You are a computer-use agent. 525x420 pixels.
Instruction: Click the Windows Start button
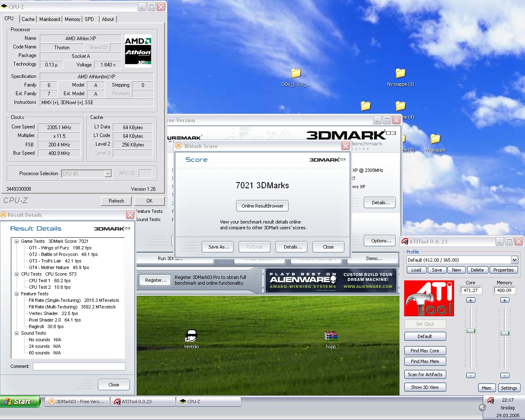20,402
